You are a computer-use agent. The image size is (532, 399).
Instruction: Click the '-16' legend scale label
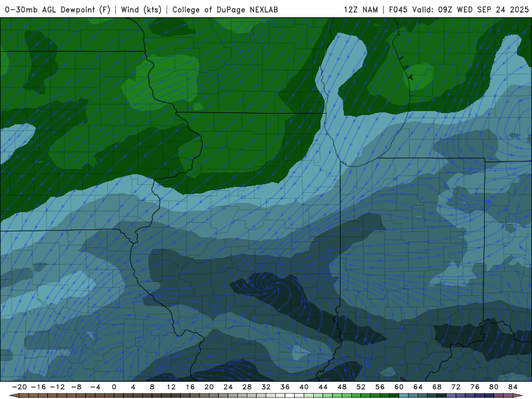click(x=38, y=387)
